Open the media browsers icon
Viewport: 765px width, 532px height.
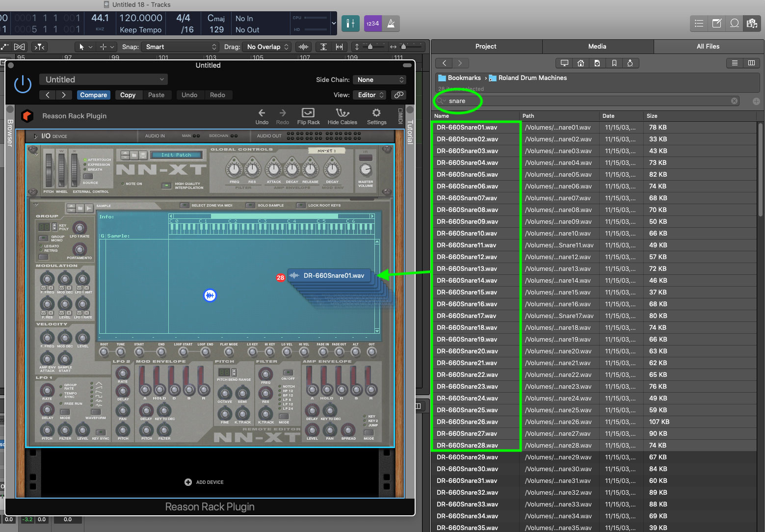pyautogui.click(x=752, y=23)
